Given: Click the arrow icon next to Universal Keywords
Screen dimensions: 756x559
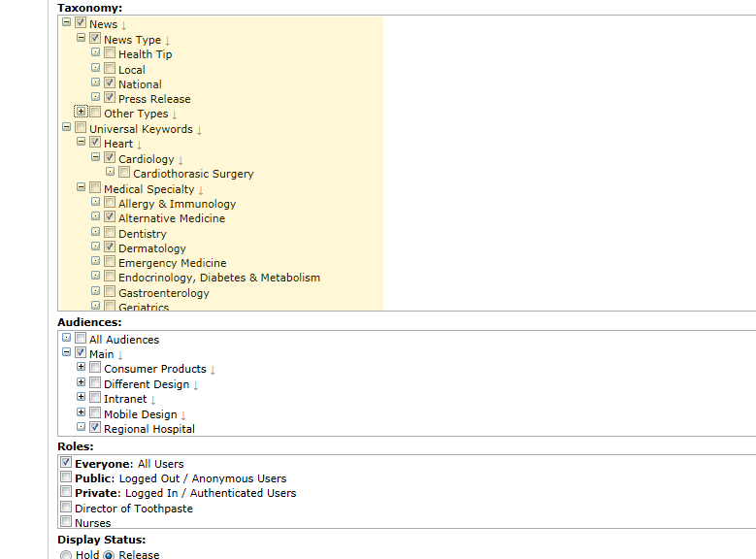Looking at the screenshot, I should [x=199, y=129].
